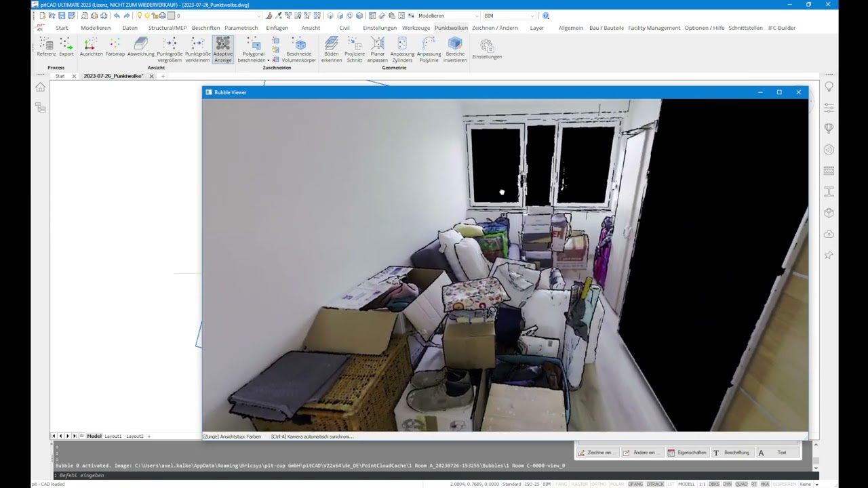
Task: Open the Structural/MEP ribbon tab
Action: (x=167, y=28)
